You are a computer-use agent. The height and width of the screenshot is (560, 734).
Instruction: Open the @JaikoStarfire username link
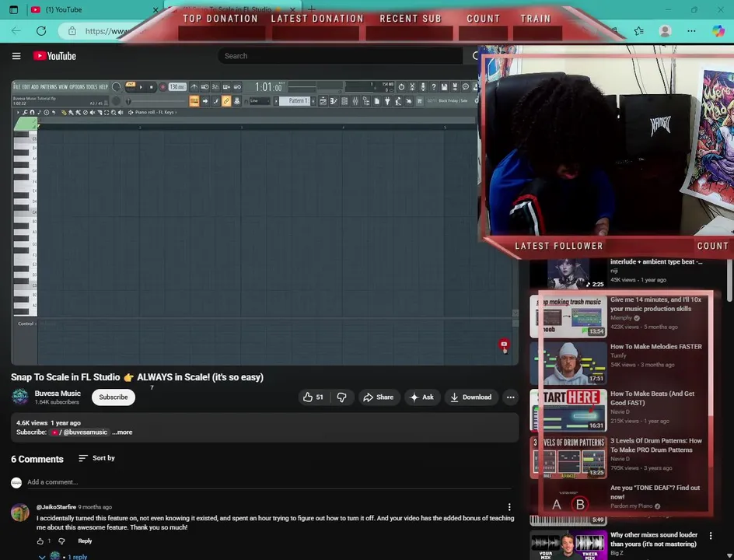point(56,507)
